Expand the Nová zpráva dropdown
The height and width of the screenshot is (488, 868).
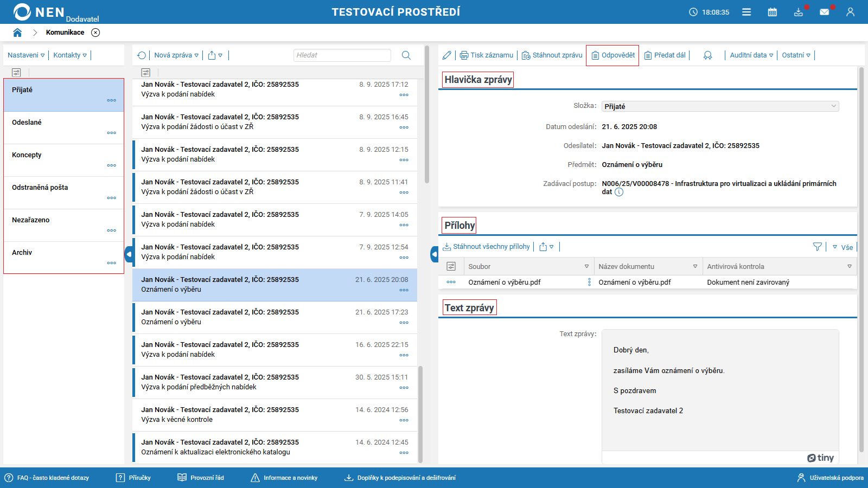click(176, 55)
